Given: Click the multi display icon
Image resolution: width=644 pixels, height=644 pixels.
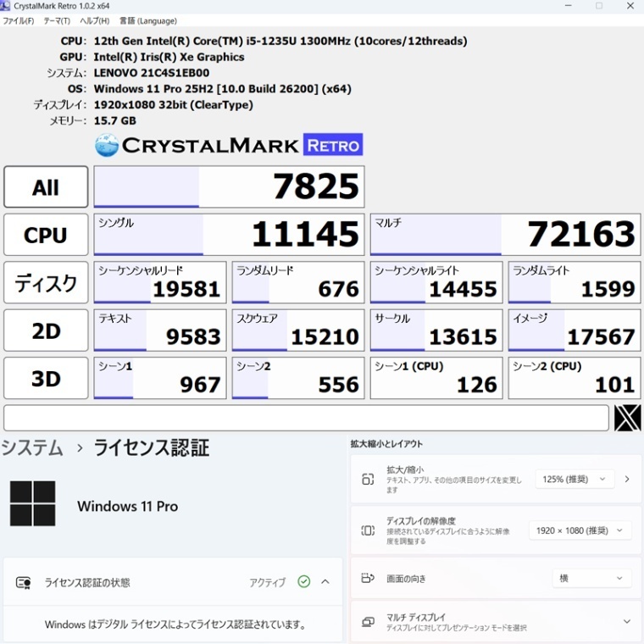Looking at the screenshot, I should pyautogui.click(x=368, y=622).
